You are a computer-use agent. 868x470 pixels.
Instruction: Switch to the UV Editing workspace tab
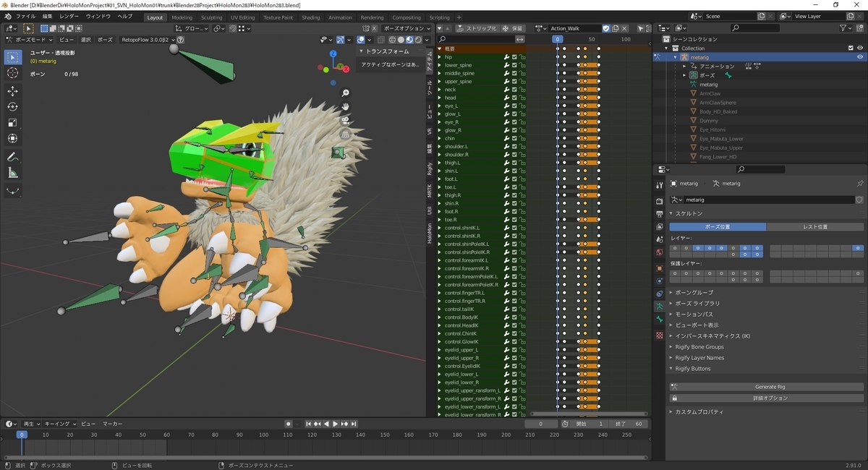[x=243, y=17]
